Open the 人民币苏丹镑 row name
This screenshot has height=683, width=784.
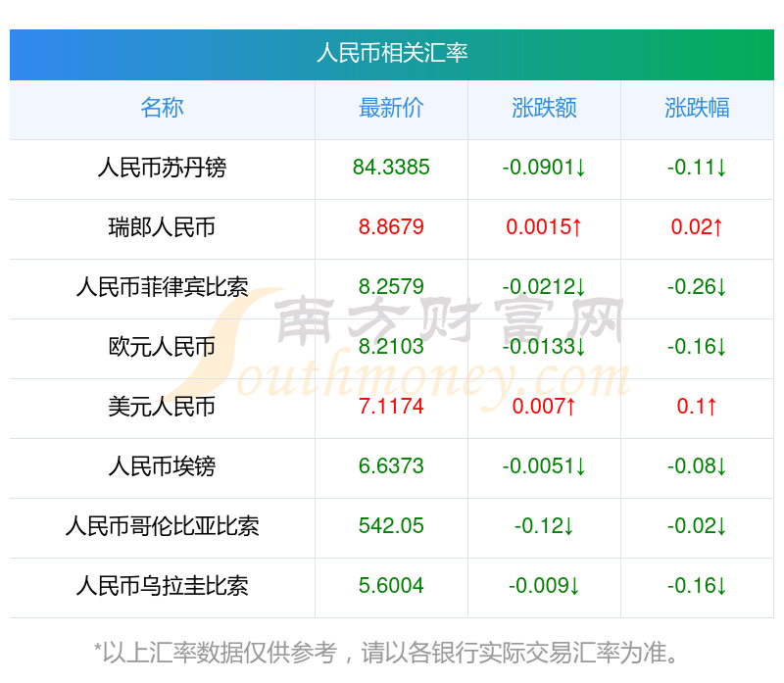(162, 168)
